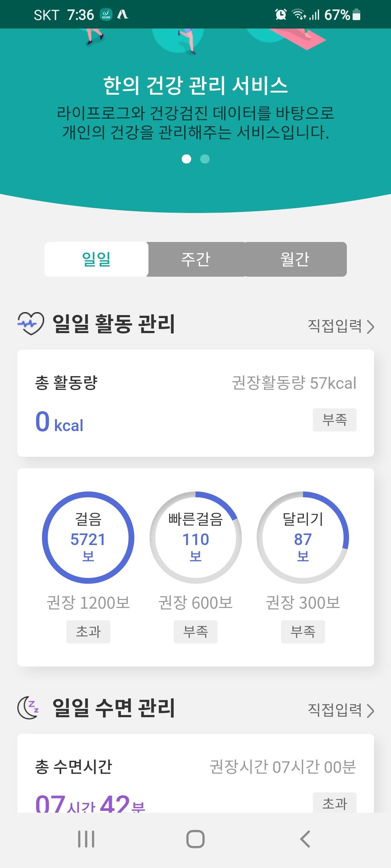Select the 일일 daily view tab
391x868 pixels.
click(96, 259)
